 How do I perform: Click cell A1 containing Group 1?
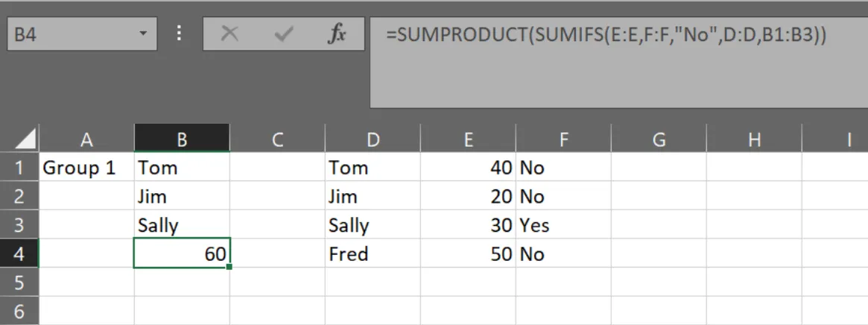(86, 168)
